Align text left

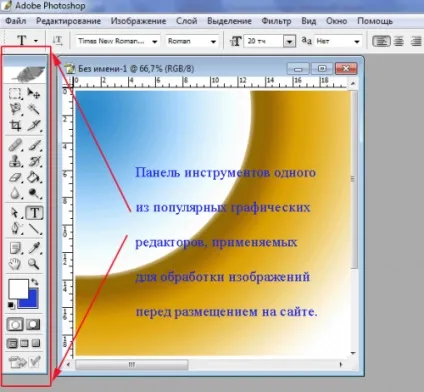click(x=381, y=41)
